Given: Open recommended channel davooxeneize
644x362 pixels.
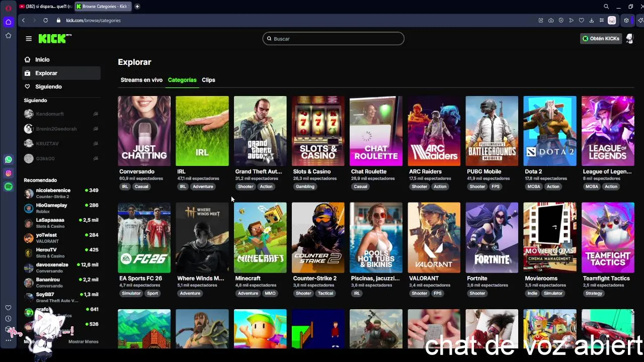Looking at the screenshot, I should point(61,267).
